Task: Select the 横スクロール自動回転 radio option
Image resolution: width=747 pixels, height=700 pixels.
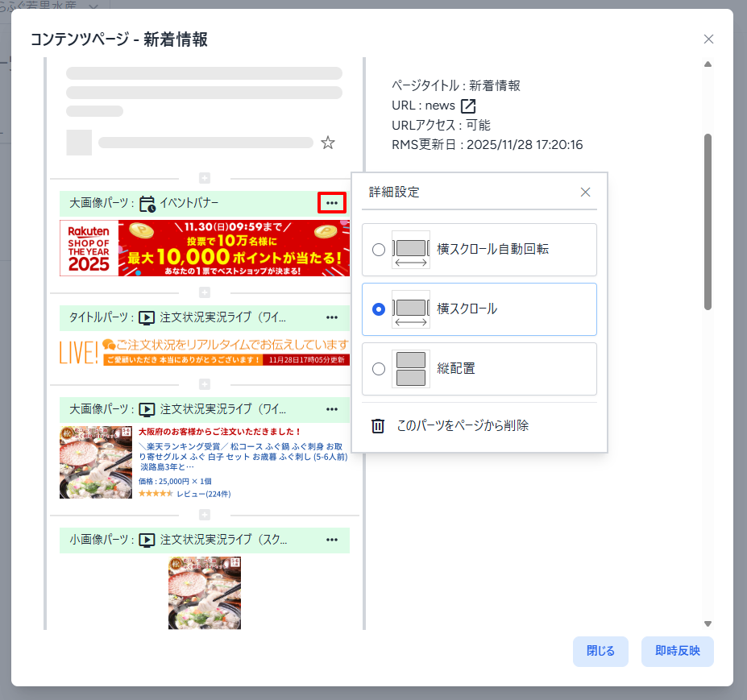Action: click(379, 250)
